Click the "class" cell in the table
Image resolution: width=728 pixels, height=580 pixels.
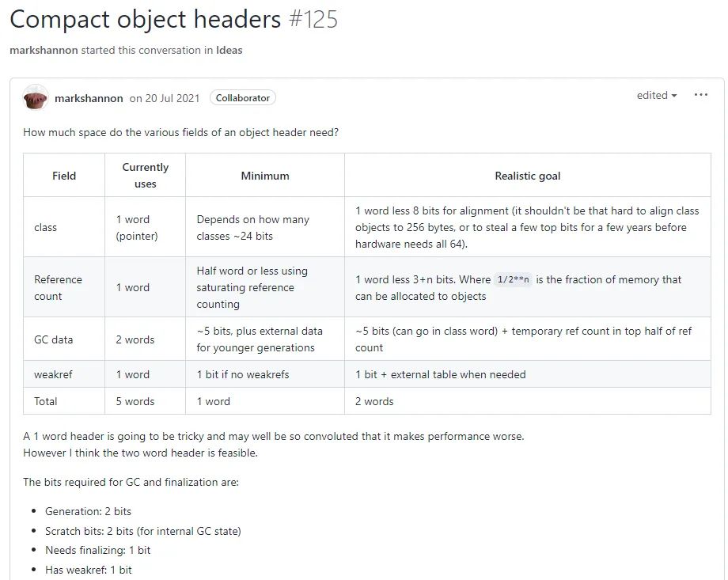[46, 228]
